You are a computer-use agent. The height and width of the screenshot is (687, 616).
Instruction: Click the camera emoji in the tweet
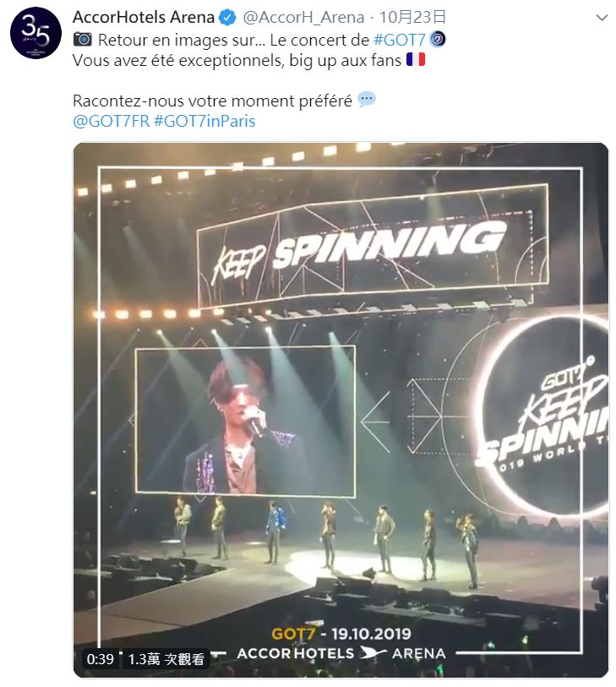83,39
